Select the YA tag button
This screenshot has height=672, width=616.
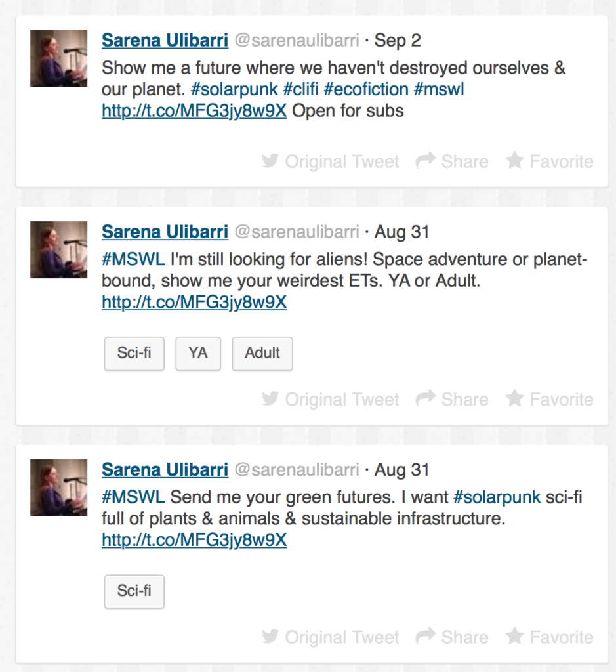198,353
